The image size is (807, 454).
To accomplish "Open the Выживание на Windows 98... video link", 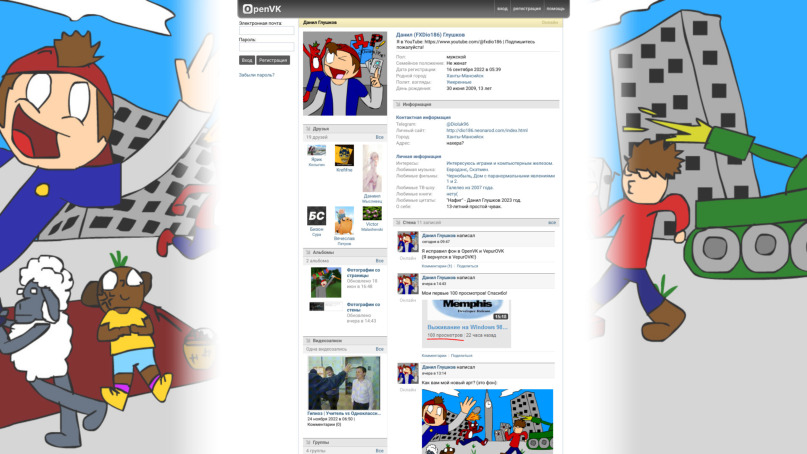I will [x=467, y=327].
